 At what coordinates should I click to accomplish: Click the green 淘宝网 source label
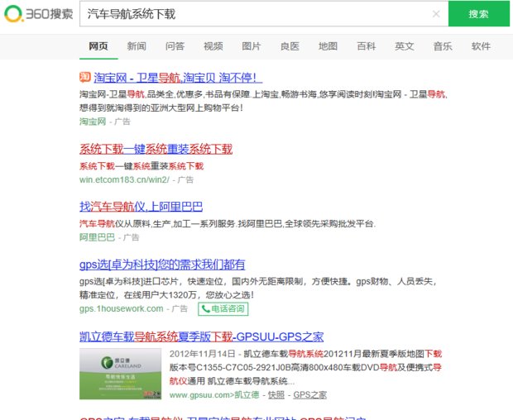[x=93, y=122]
